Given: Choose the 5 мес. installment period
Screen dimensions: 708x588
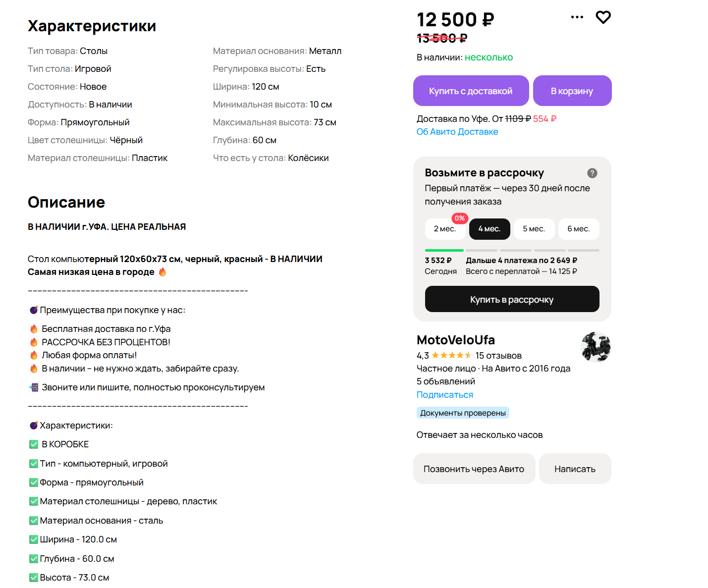Looking at the screenshot, I should (x=534, y=229).
